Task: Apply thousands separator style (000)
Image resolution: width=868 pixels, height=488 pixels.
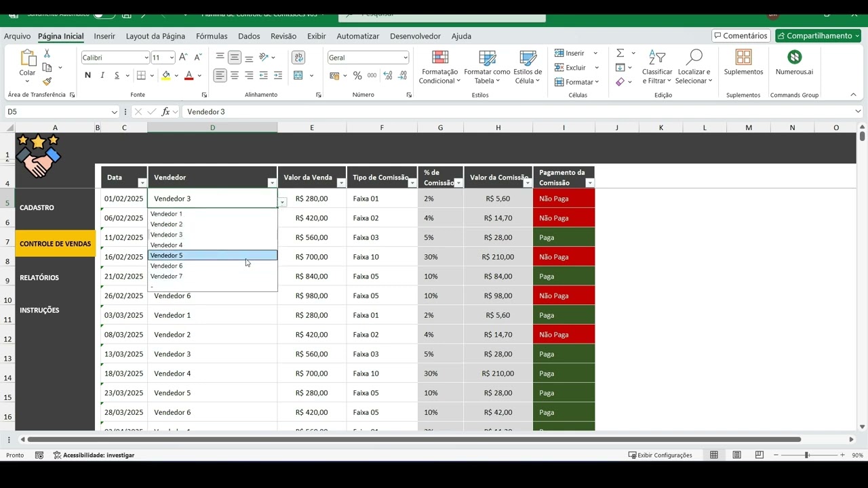Action: pyautogui.click(x=372, y=75)
